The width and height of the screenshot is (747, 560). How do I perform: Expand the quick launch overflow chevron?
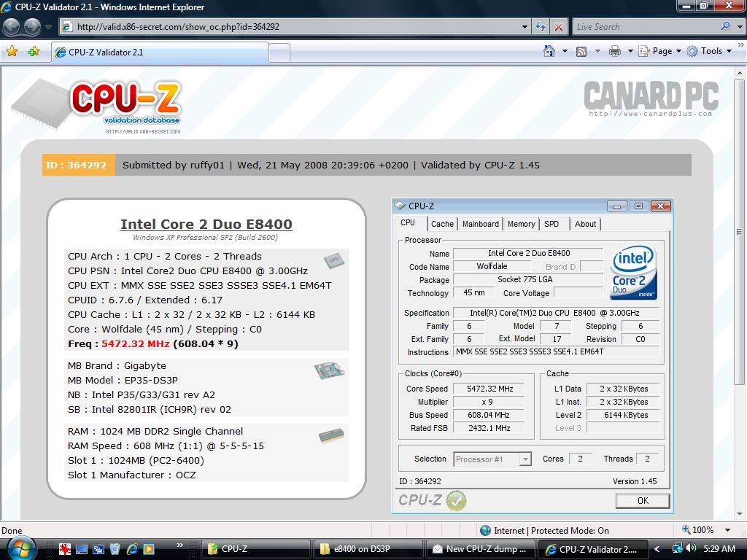coord(179,545)
